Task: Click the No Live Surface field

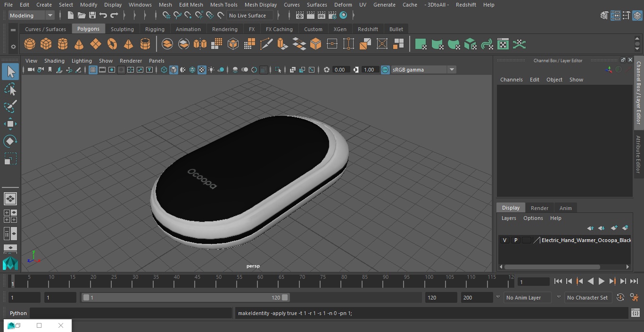Action: pyautogui.click(x=250, y=16)
